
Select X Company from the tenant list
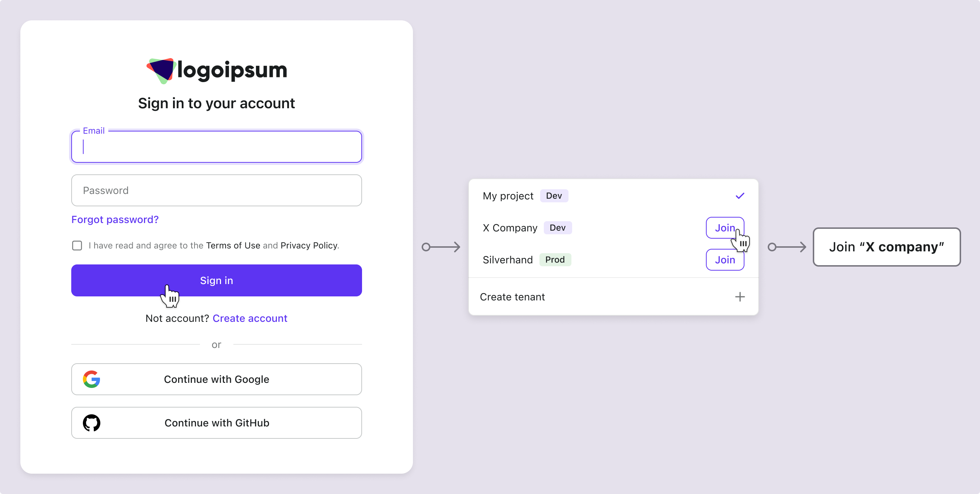[510, 227]
